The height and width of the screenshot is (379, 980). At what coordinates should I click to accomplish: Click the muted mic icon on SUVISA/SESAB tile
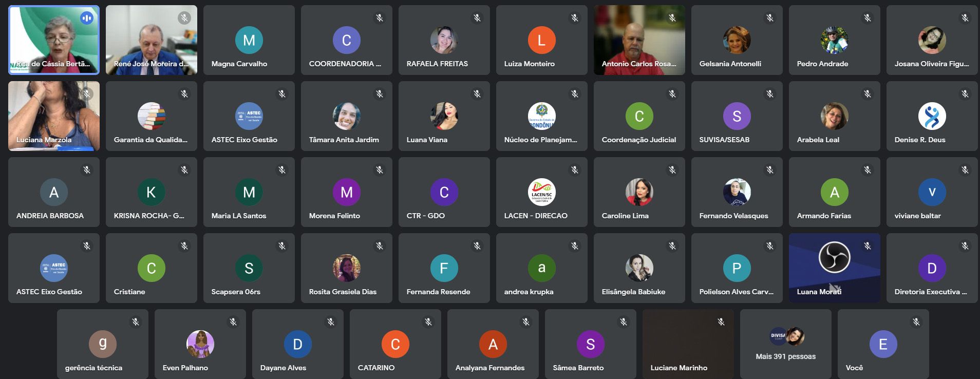(x=770, y=94)
